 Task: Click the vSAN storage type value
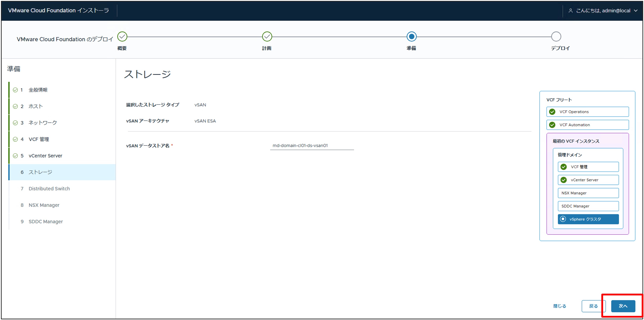[200, 105]
